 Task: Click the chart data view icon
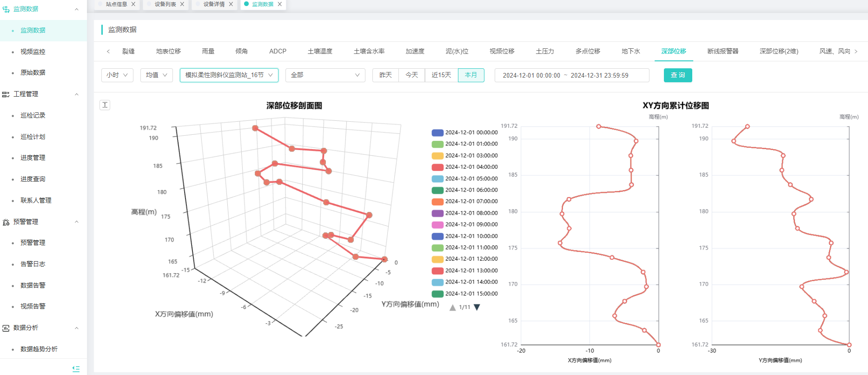point(105,105)
